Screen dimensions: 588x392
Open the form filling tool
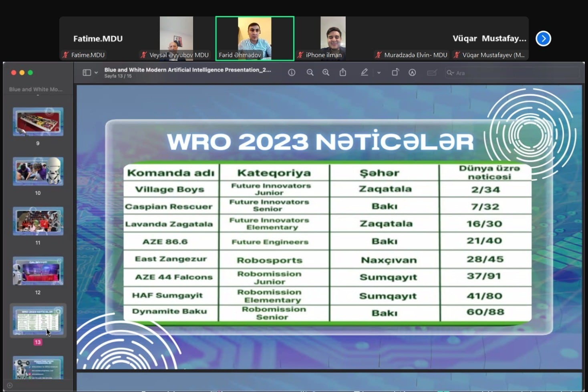432,73
